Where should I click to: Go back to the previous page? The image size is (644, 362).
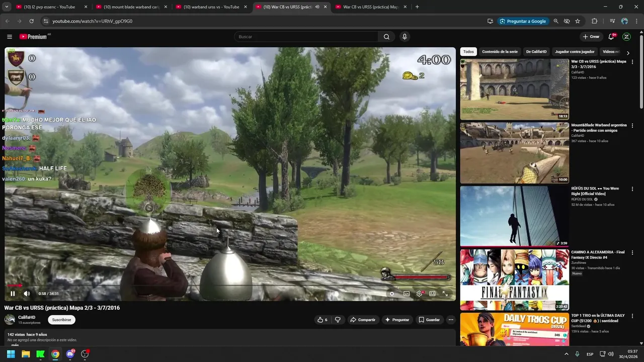pyautogui.click(x=8, y=21)
